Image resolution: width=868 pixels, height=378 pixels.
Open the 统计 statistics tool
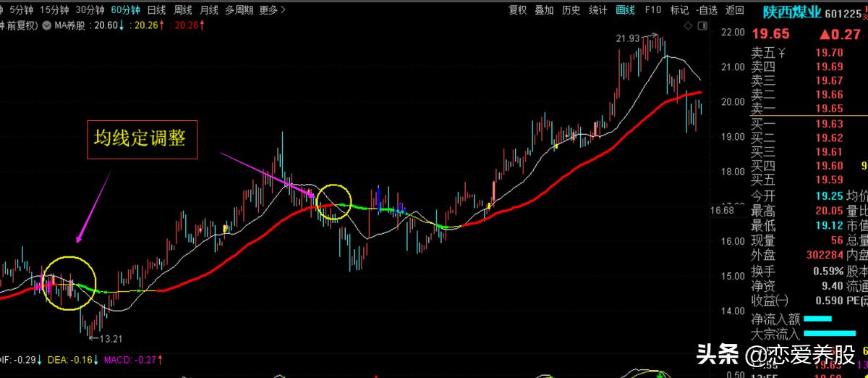click(598, 9)
